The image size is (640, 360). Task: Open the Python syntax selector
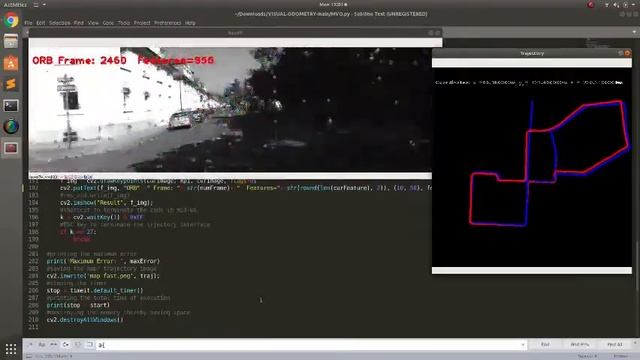click(621, 356)
